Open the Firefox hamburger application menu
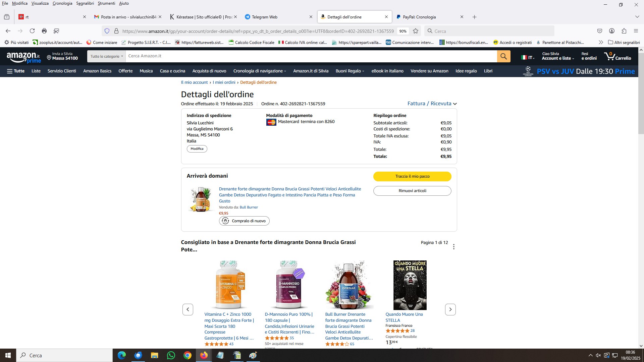 click(x=636, y=31)
